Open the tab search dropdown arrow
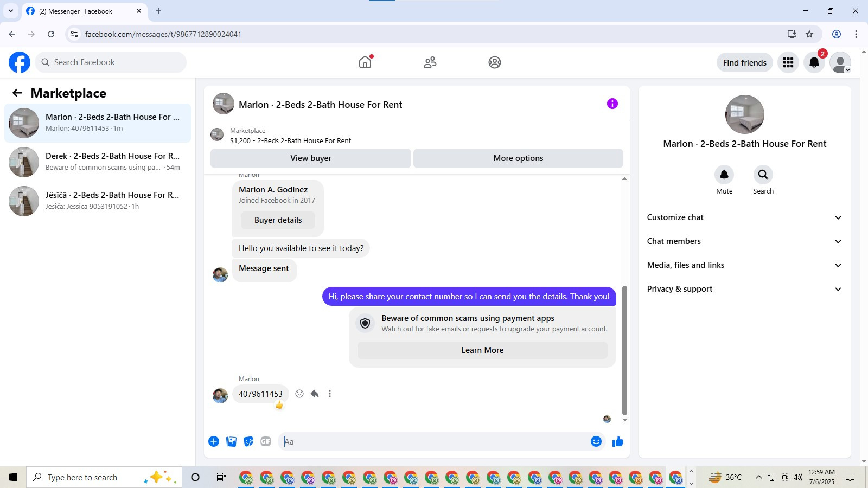This screenshot has width=868, height=488. (11, 11)
